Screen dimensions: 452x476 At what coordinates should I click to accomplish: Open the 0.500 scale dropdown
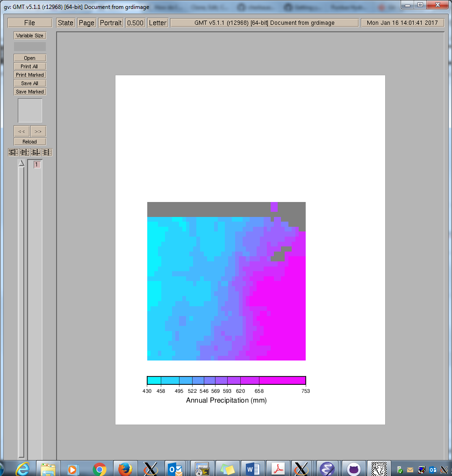(x=136, y=23)
